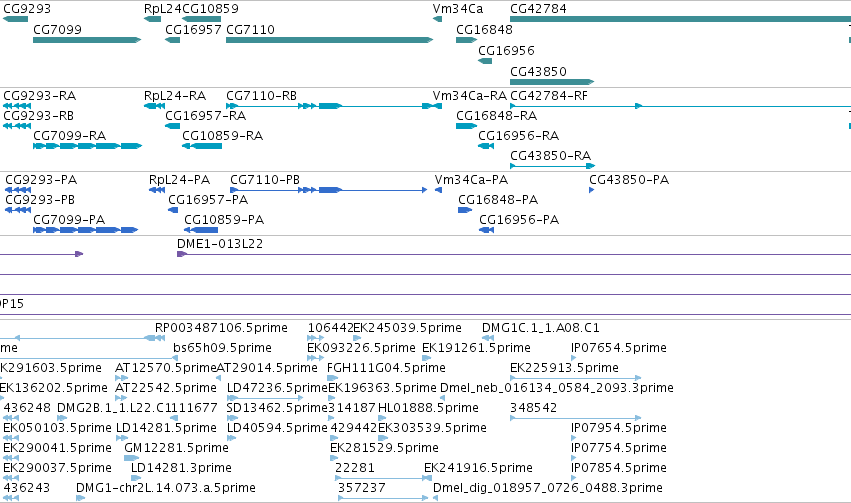This screenshot has height=503, width=851.
Task: Select protein CG16956-PA label
Action: click(x=519, y=220)
